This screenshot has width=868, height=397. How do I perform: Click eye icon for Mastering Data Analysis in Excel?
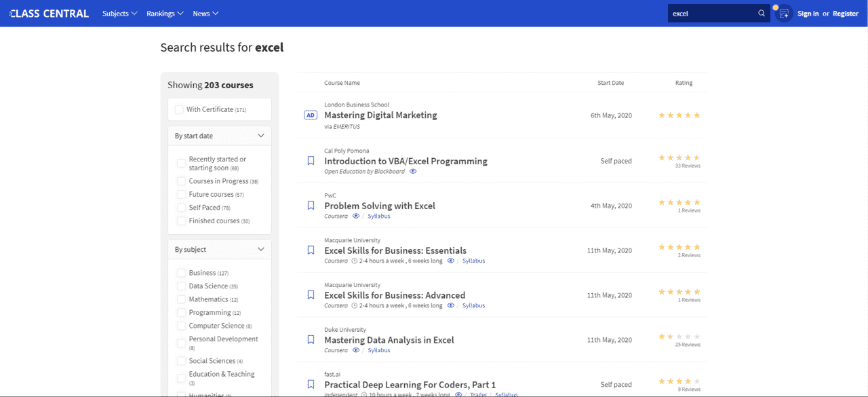pos(356,350)
